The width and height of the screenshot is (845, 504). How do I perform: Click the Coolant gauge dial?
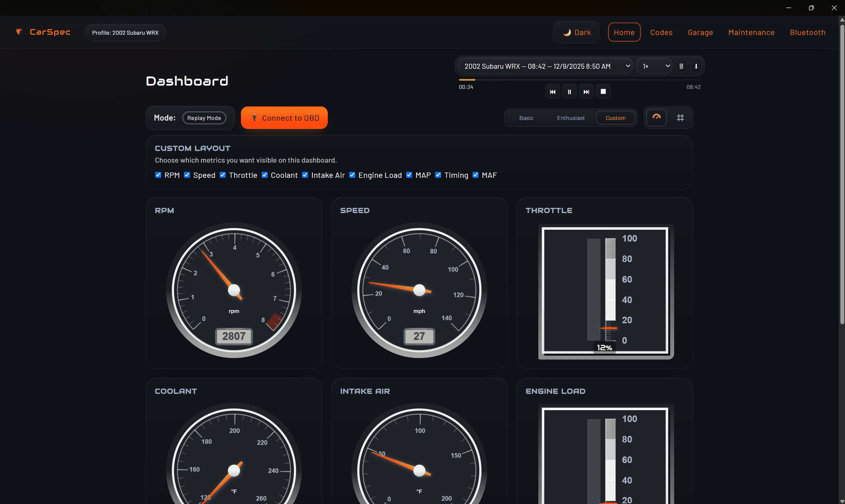(x=234, y=453)
